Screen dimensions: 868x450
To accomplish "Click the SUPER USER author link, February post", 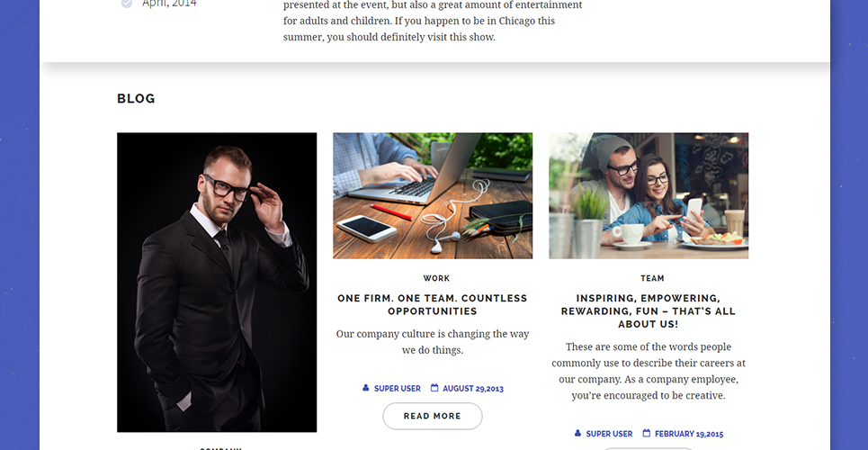I will pos(609,434).
